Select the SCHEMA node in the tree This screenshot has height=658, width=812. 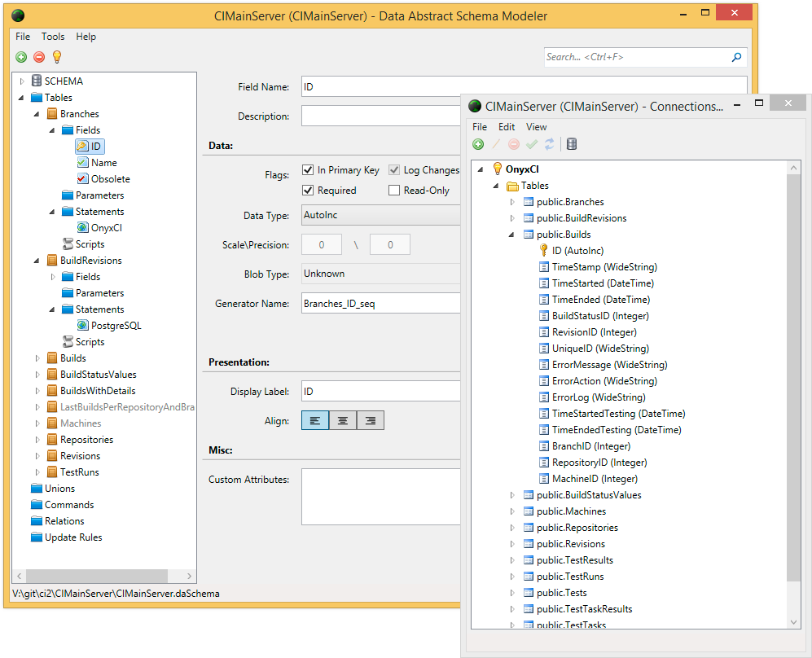coord(57,81)
